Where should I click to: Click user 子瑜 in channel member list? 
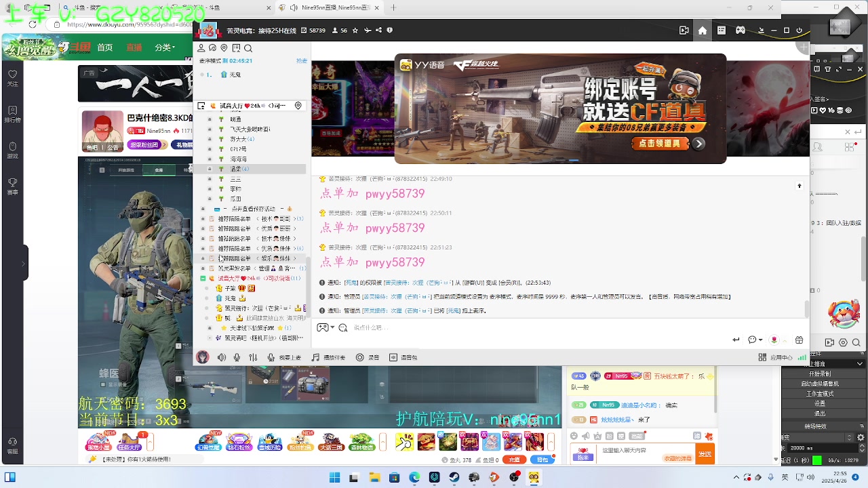click(x=231, y=288)
